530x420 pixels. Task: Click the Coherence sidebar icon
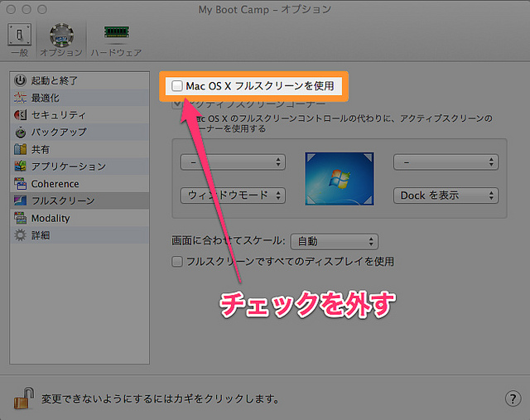(20, 184)
